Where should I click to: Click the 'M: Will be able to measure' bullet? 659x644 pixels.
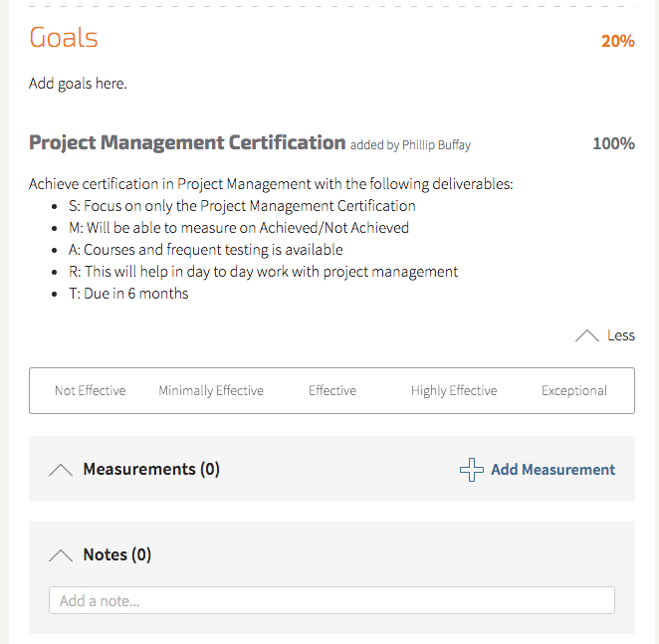point(239,228)
